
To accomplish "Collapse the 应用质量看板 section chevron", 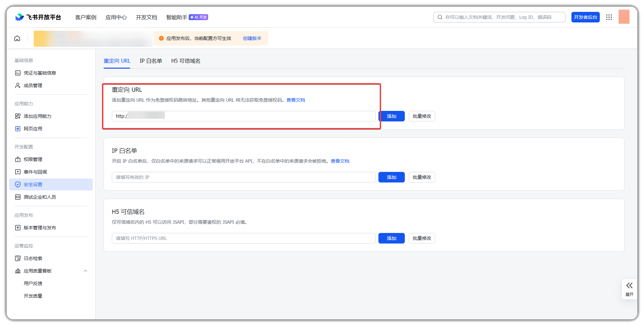I will click(85, 271).
